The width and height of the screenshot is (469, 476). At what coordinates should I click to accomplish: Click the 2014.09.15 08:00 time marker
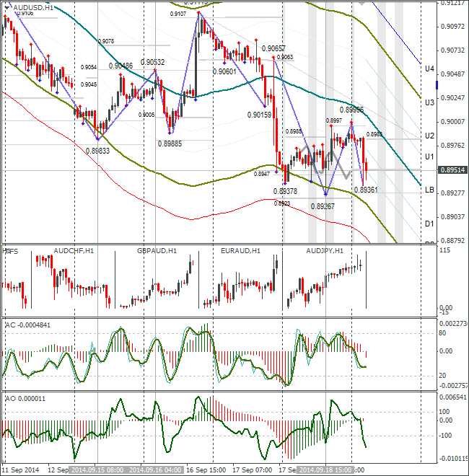tap(97, 470)
